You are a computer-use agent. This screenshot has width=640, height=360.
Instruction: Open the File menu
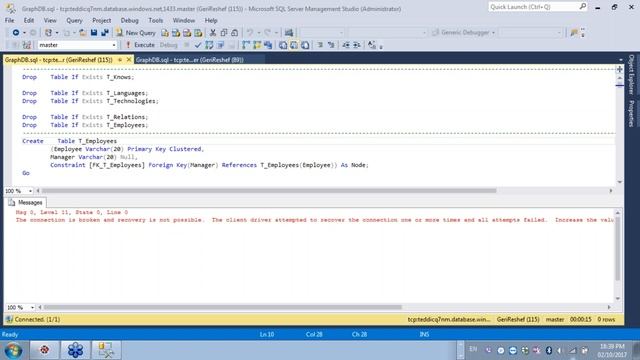point(9,20)
